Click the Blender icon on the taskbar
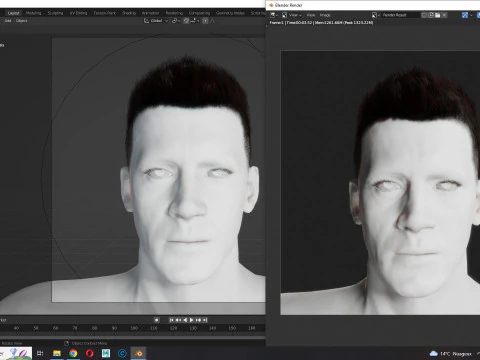This screenshot has width=480, height=360. [x=139, y=353]
